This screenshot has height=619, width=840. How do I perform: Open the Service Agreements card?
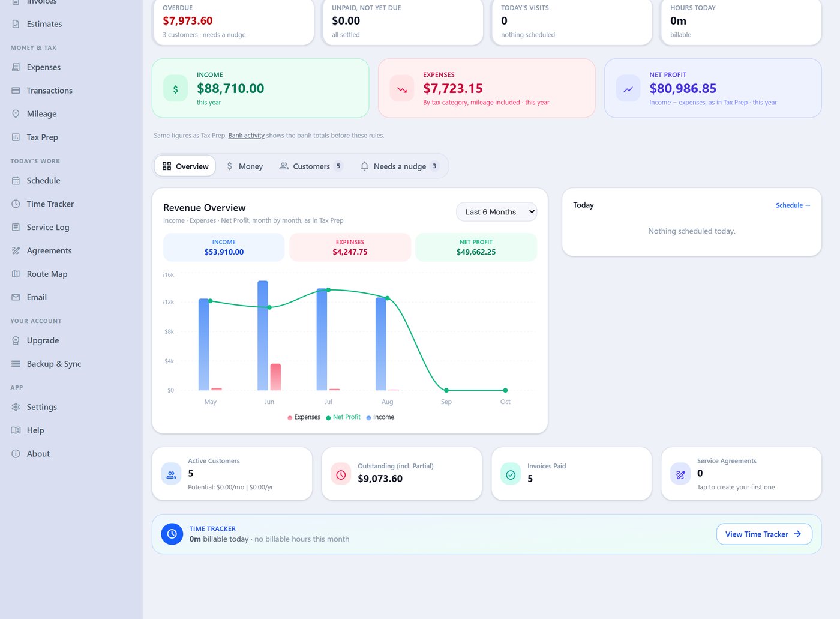pos(741,474)
